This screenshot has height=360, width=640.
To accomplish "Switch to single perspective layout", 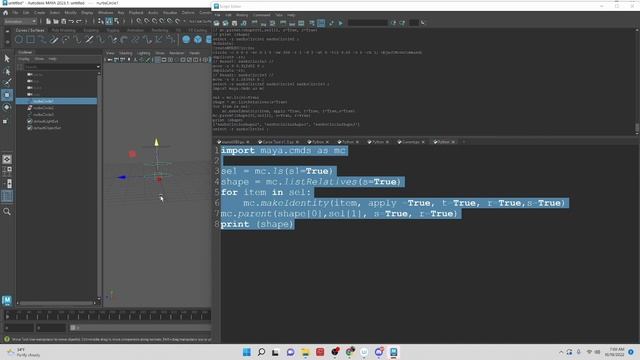I will [7, 159].
